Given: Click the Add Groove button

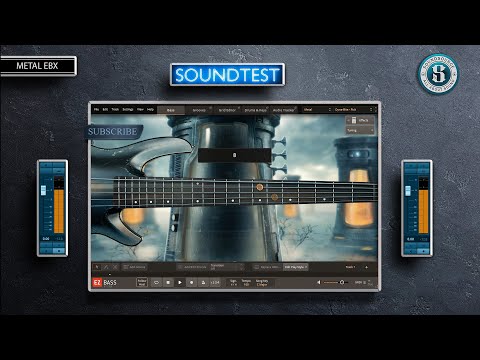Looking at the screenshot, I should pyautogui.click(x=134, y=267).
